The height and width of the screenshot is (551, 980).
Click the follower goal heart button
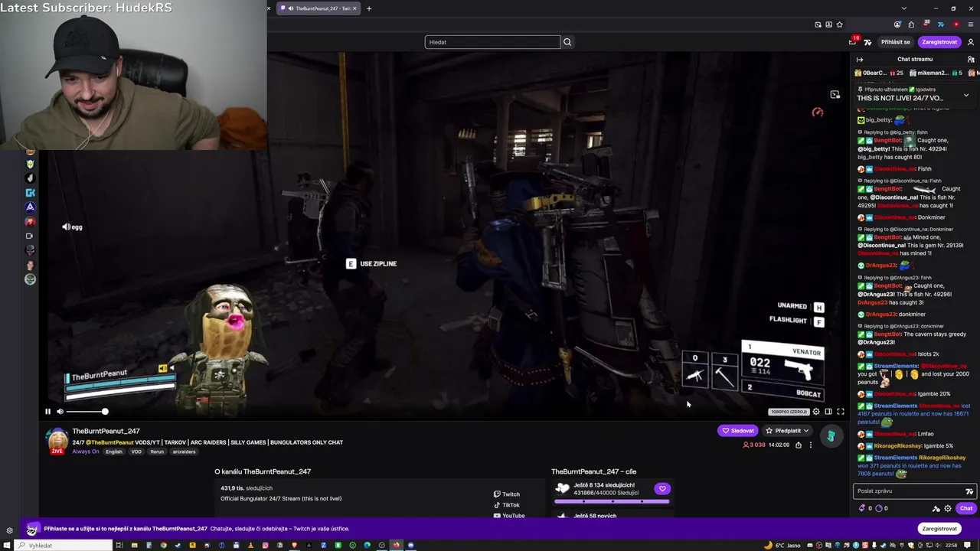pyautogui.click(x=662, y=488)
